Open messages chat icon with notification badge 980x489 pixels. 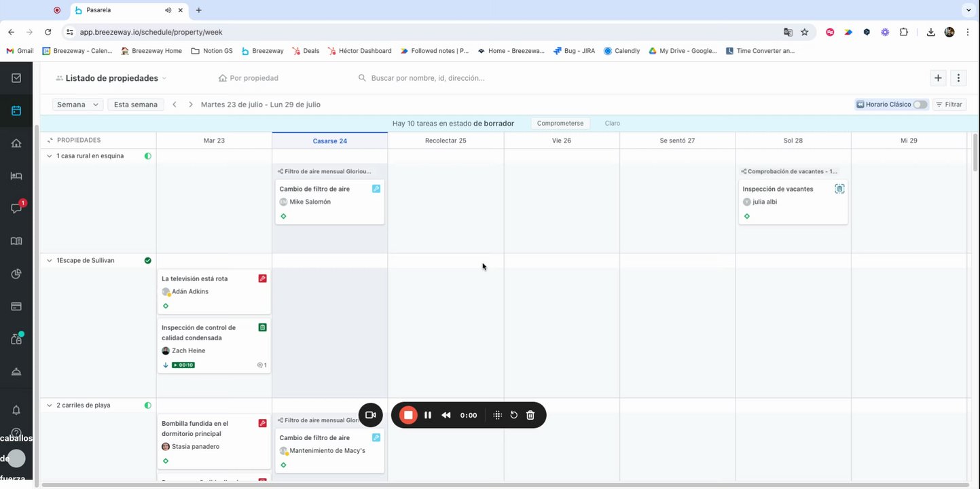(17, 208)
